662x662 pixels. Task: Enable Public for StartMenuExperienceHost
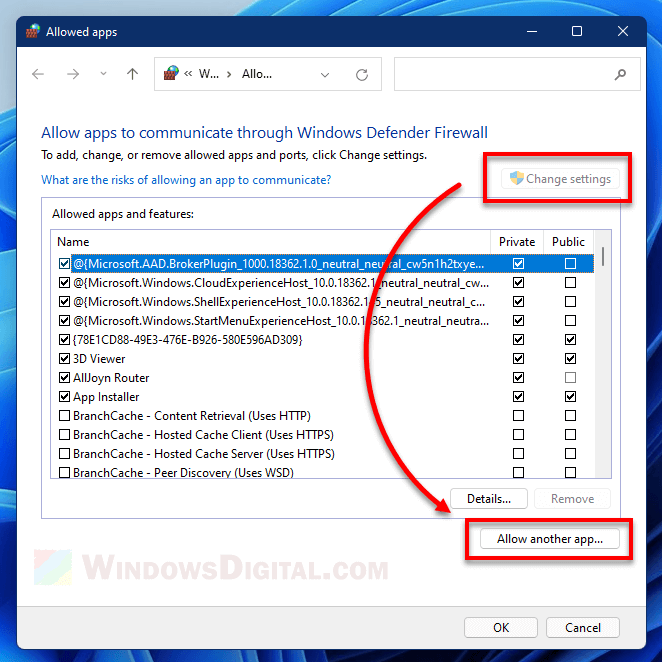(x=570, y=321)
